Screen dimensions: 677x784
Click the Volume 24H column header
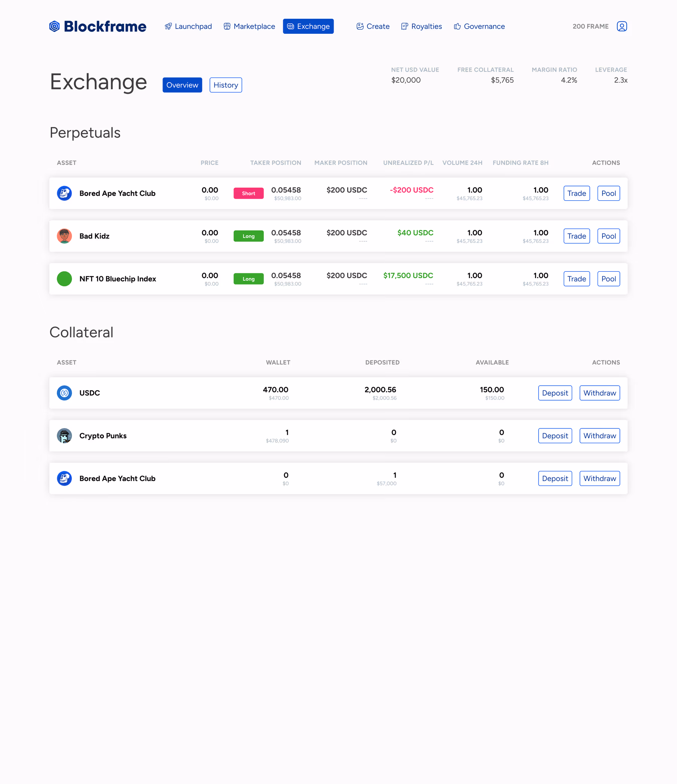(x=462, y=162)
